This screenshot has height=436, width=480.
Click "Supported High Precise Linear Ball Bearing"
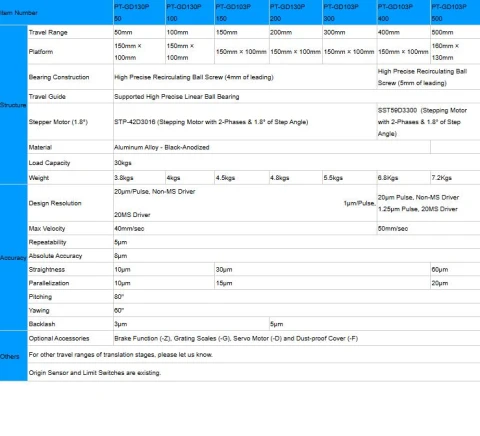point(177,97)
